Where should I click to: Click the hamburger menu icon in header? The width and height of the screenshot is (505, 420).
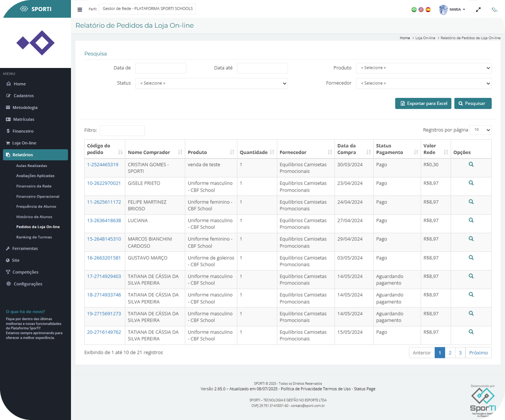pos(79,10)
